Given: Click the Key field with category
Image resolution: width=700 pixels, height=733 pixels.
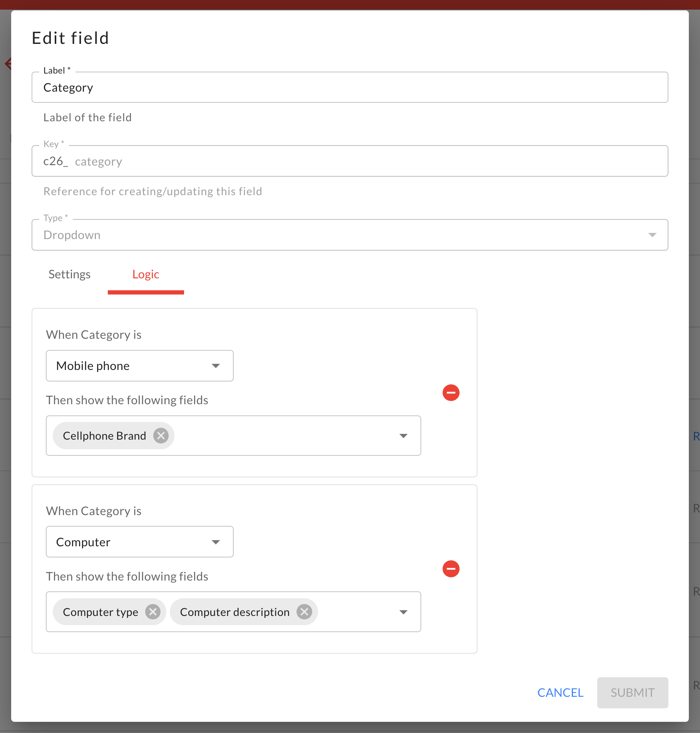Looking at the screenshot, I should (350, 161).
